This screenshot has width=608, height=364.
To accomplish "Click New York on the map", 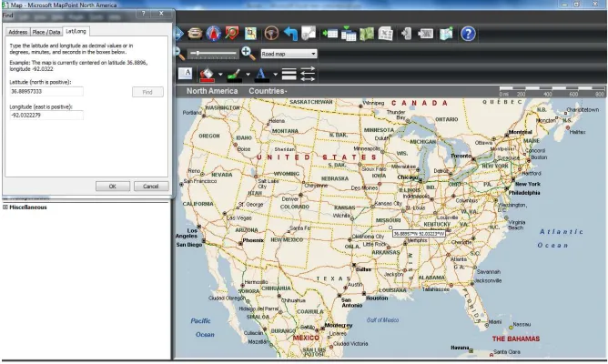I will tap(527, 184).
